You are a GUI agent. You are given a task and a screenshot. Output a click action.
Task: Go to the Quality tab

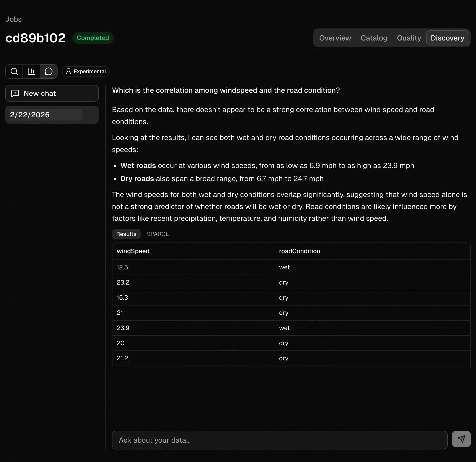click(409, 38)
